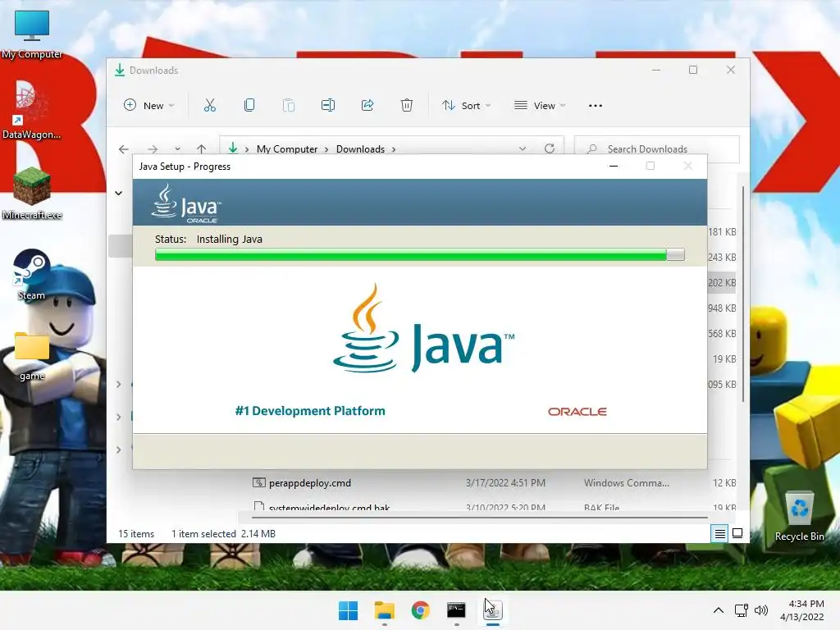Open the View dropdown in Downloads
Image resolution: width=840 pixels, height=630 pixels.
[x=540, y=106]
